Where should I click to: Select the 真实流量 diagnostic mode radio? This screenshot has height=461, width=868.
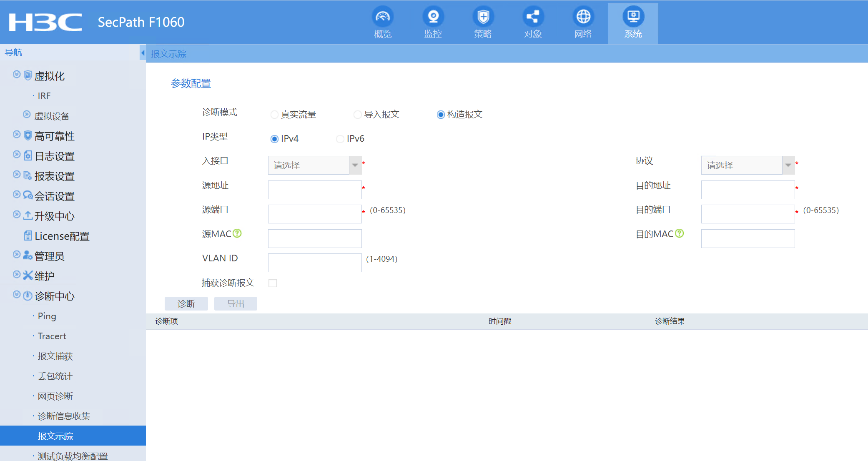click(x=274, y=115)
